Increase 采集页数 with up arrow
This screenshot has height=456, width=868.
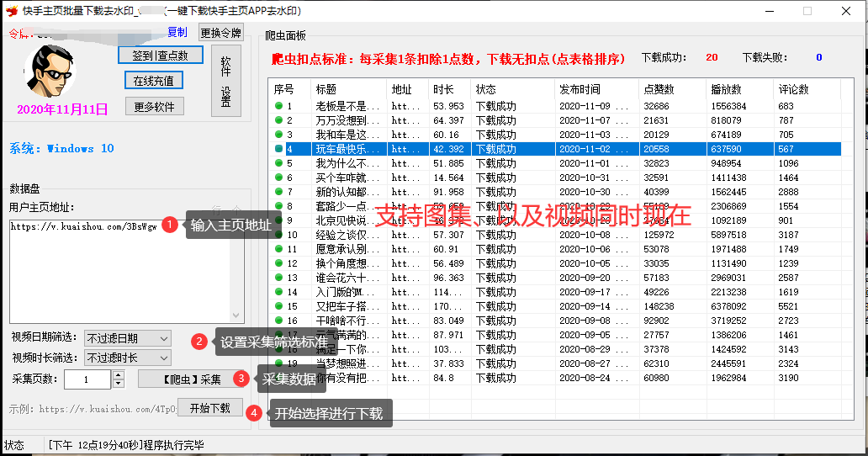click(x=119, y=375)
